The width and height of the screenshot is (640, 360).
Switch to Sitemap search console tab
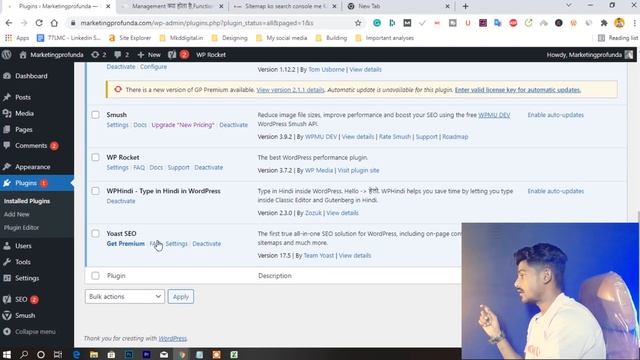tap(285, 6)
